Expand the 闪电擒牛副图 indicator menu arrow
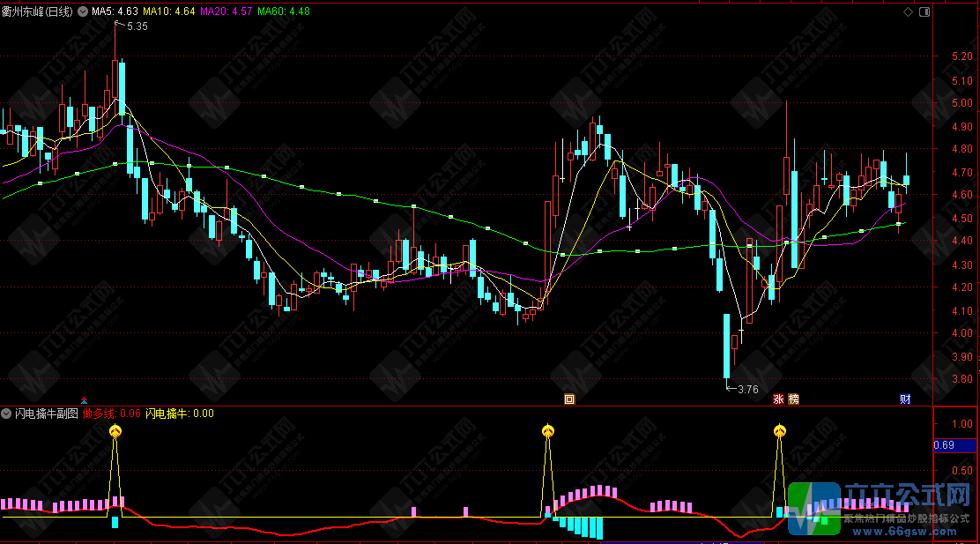The image size is (980, 544). click(x=6, y=413)
